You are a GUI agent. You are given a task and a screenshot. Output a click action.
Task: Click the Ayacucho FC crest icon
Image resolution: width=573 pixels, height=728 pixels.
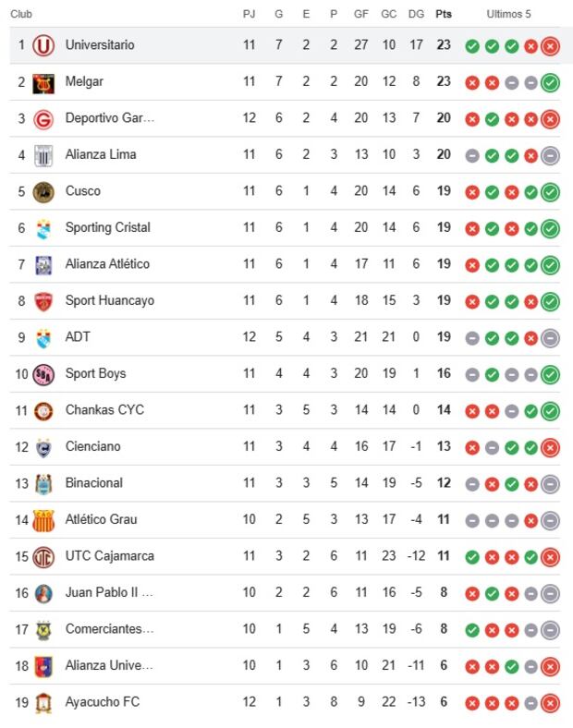43,703
